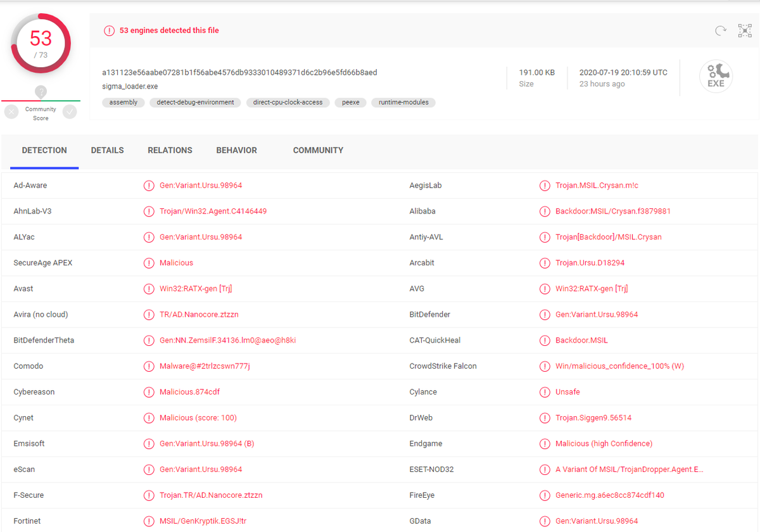The image size is (760, 532).
Task: Click the 'runtime-modules' tag
Action: pos(403,102)
